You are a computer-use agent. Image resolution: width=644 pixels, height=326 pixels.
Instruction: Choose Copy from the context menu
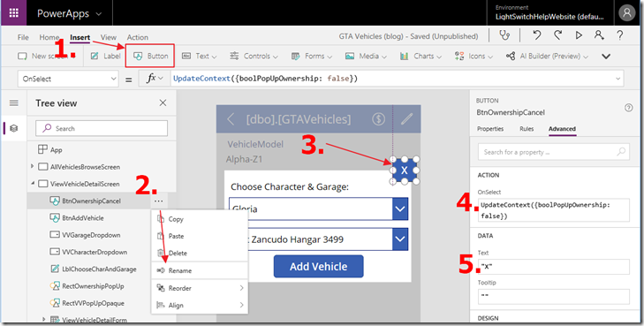[200, 219]
